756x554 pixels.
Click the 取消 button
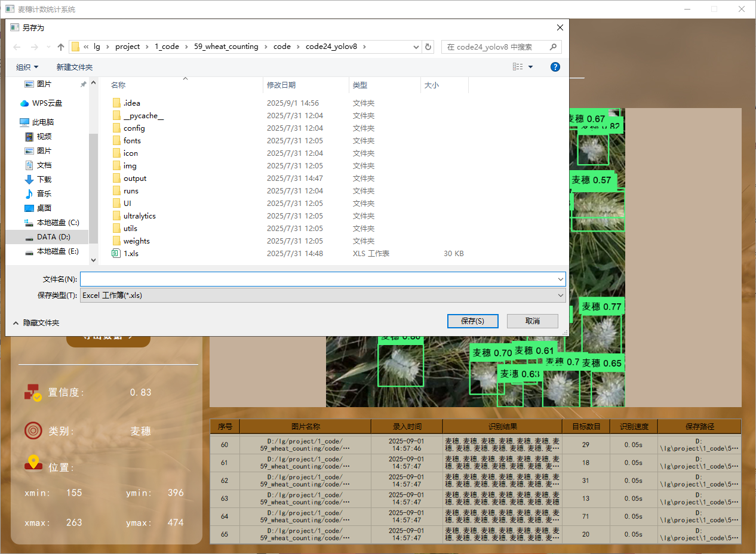[x=532, y=321]
